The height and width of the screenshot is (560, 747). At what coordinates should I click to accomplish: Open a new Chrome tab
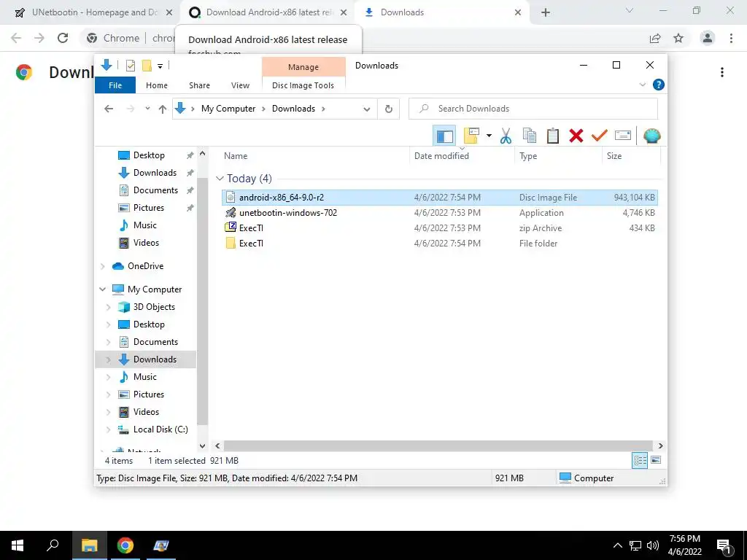[x=546, y=13]
